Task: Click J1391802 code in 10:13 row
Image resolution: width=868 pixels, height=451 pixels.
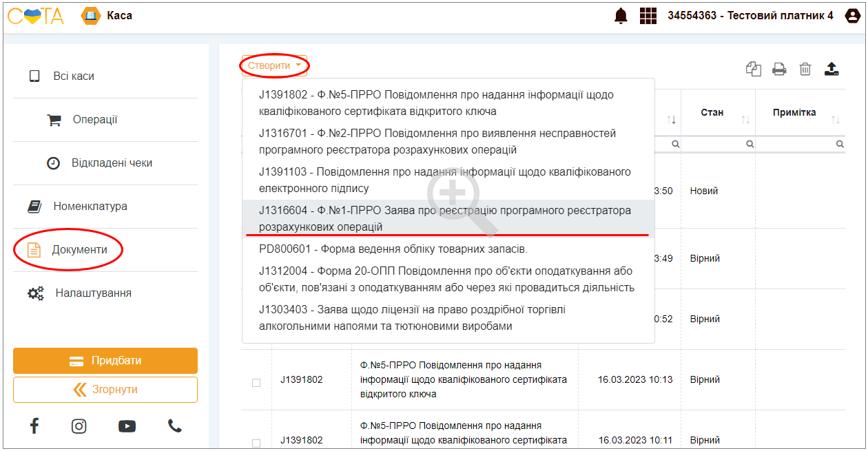Action: point(302,379)
